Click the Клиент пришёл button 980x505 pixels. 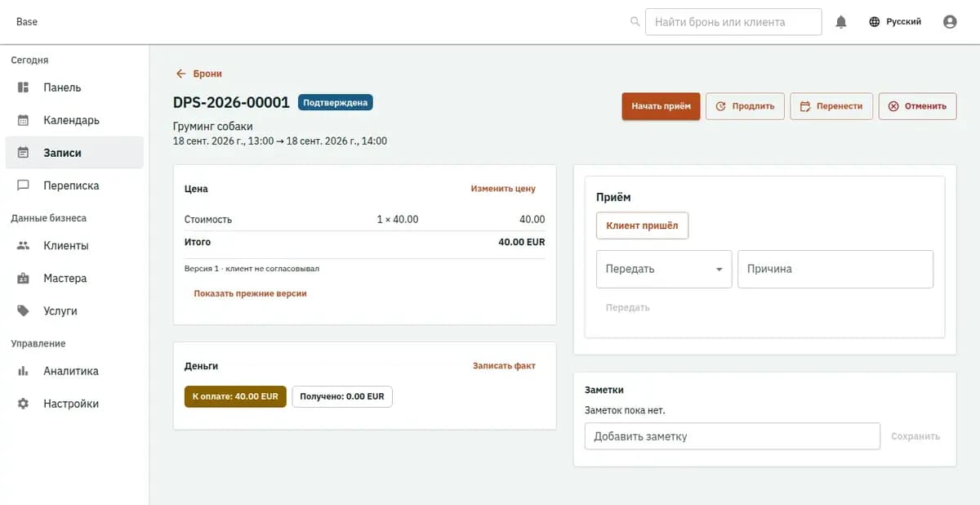pyautogui.click(x=642, y=226)
